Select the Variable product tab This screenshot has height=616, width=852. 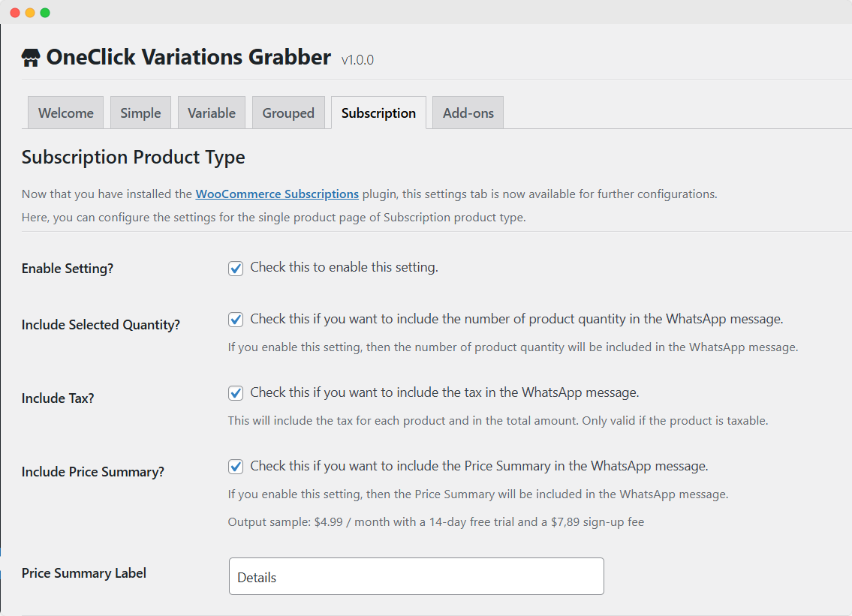[211, 112]
